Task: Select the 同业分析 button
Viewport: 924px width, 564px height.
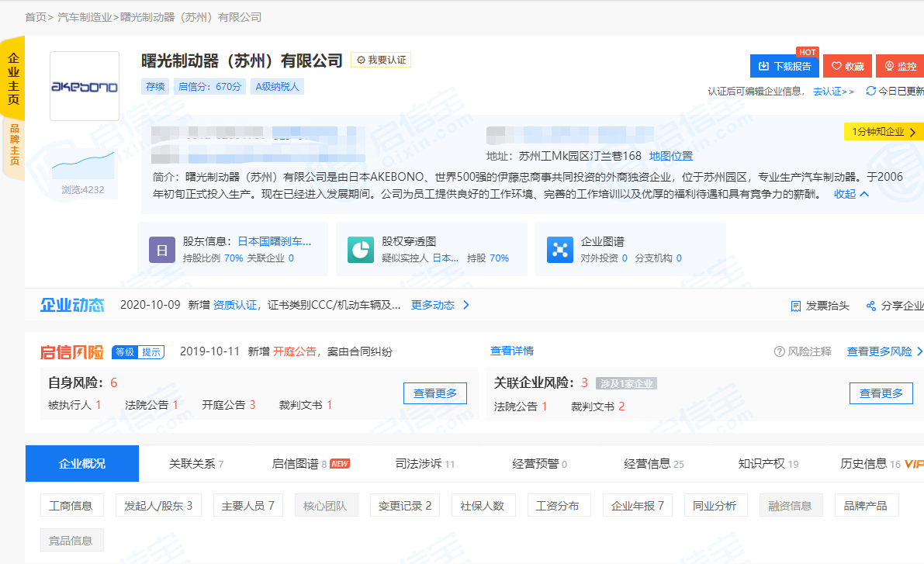Action: click(715, 506)
